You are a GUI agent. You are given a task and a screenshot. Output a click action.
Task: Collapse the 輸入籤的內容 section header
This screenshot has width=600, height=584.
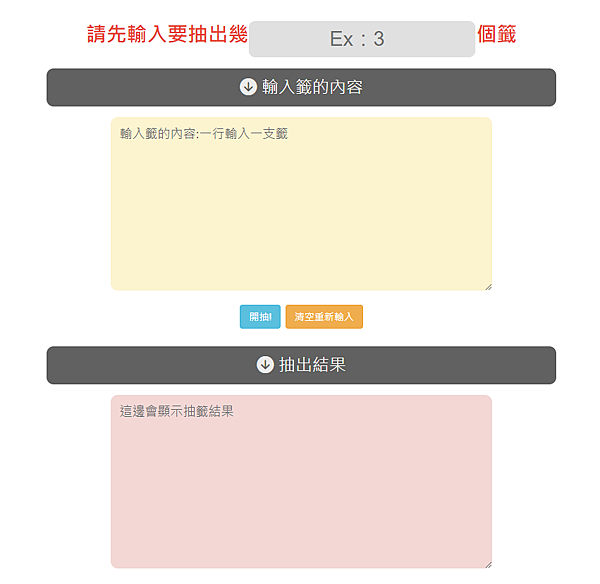coord(301,87)
